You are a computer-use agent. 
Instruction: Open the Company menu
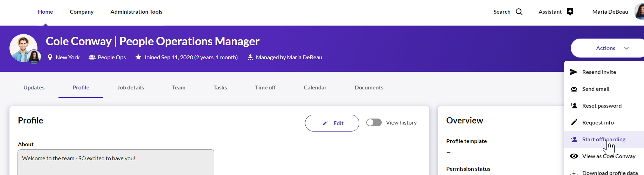pos(82,12)
